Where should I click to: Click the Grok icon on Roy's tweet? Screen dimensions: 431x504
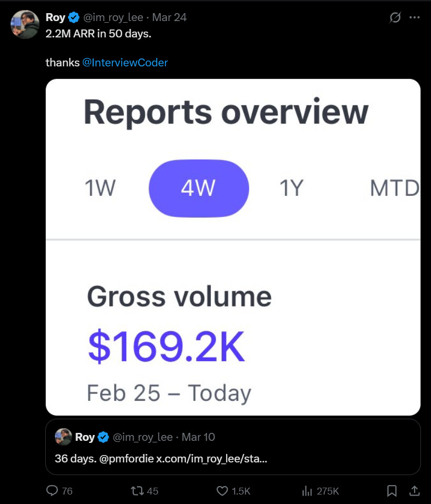395,17
